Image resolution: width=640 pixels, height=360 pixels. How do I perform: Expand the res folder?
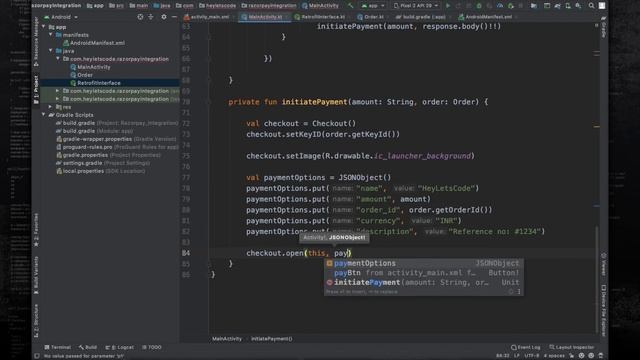click(51, 107)
